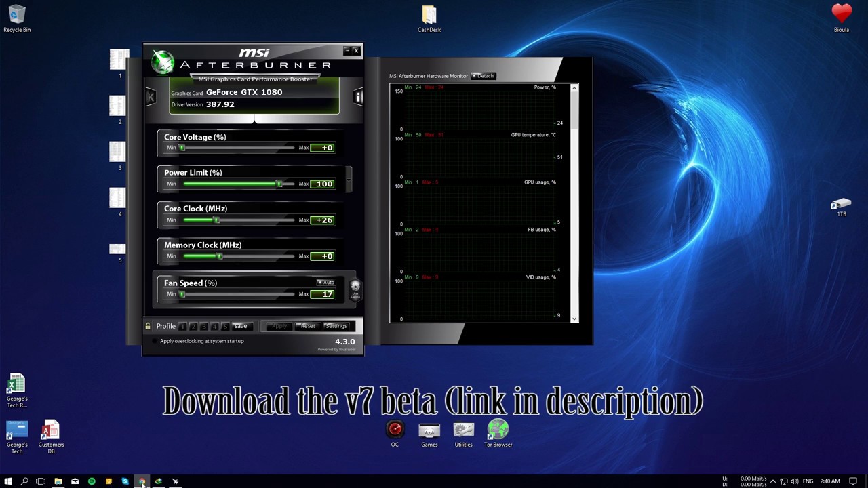Viewport: 868px width, 488px height.
Task: Click the Power Limit 100 value field
Action: pos(323,184)
